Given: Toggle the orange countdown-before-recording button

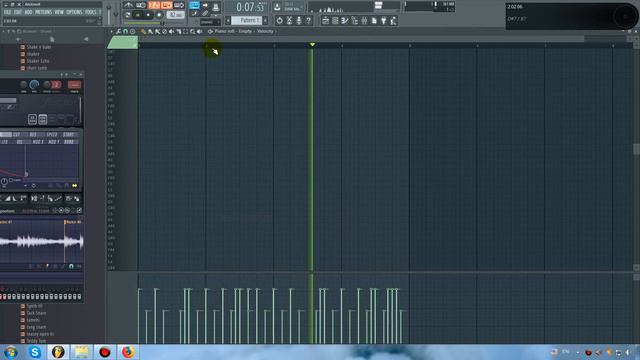Looking at the screenshot, I should click(154, 5).
